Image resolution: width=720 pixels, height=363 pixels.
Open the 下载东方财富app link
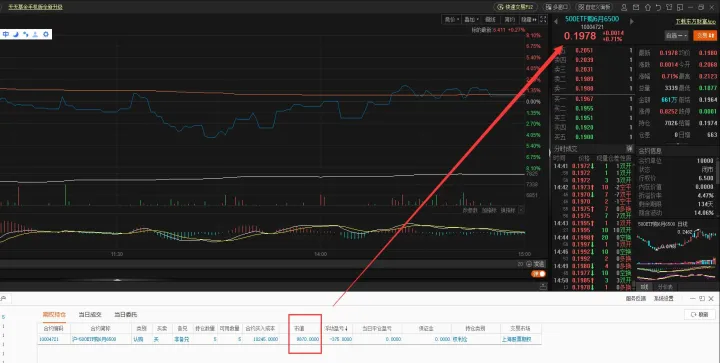coord(696,22)
